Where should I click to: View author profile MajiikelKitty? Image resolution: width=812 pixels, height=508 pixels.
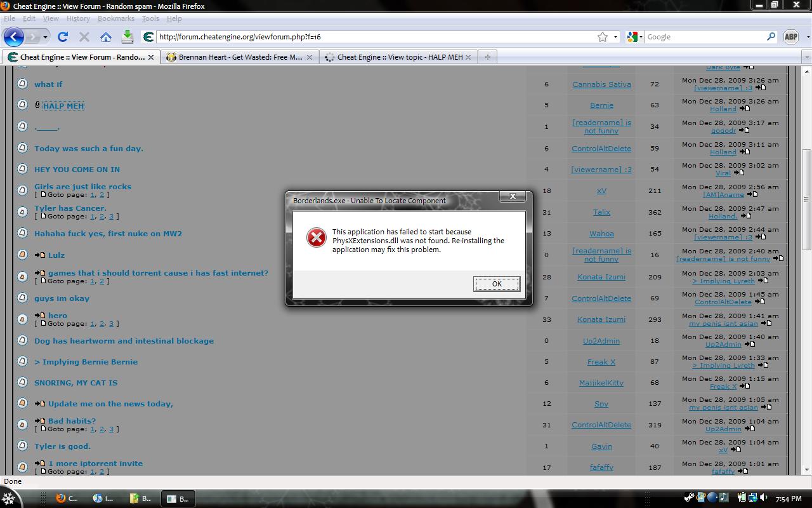coord(601,383)
